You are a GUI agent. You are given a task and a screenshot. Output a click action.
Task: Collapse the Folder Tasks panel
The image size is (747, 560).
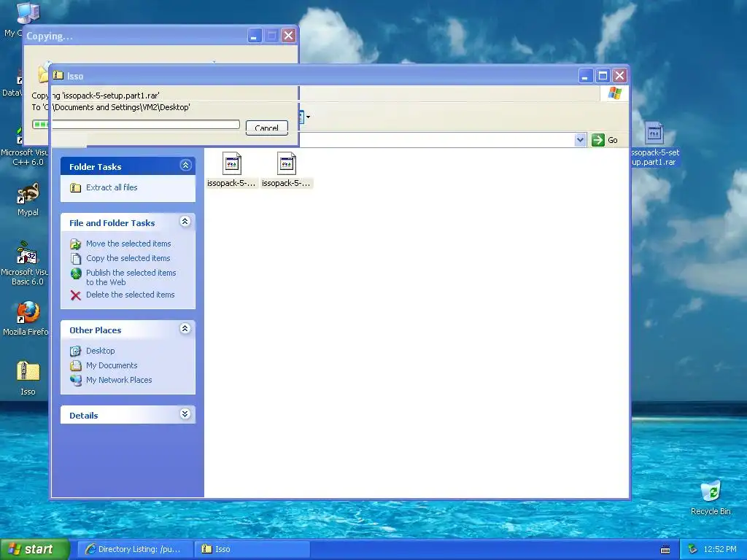pos(185,166)
